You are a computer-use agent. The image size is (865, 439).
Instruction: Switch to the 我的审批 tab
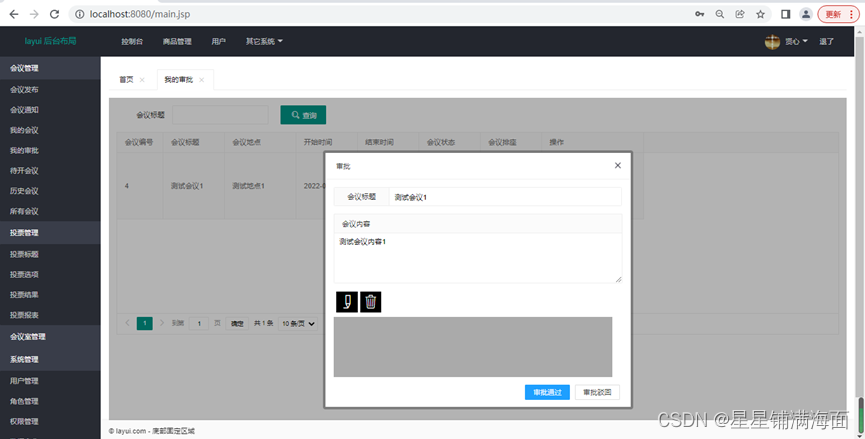click(x=179, y=80)
